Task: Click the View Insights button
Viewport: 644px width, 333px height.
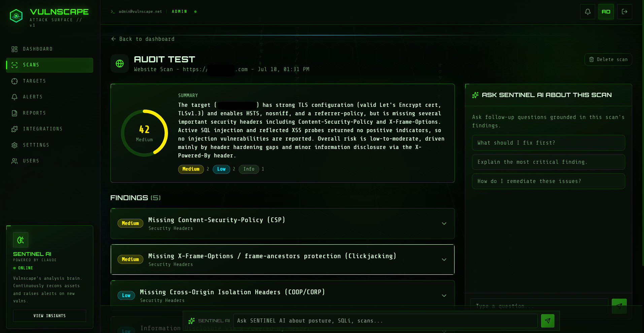Action: (x=49, y=316)
